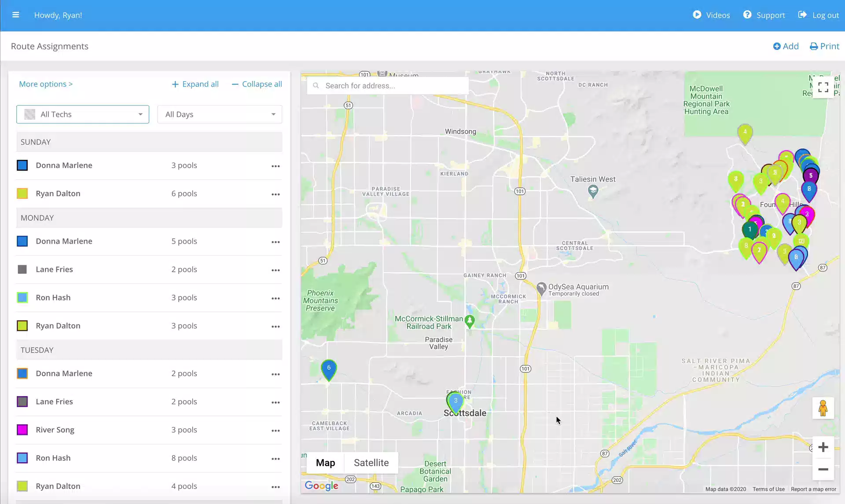Click Tuesday Ryan Dalton 4 pools text
845x504 pixels.
tap(184, 486)
